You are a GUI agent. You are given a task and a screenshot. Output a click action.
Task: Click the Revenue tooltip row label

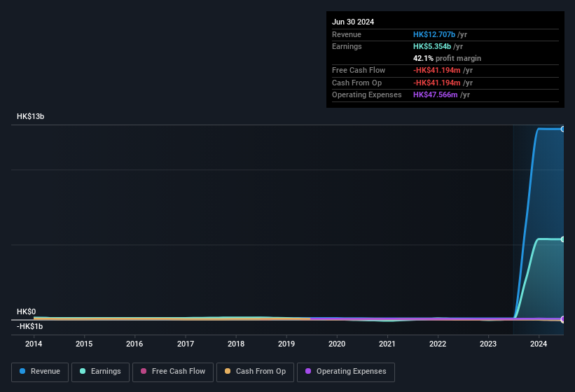347,34
